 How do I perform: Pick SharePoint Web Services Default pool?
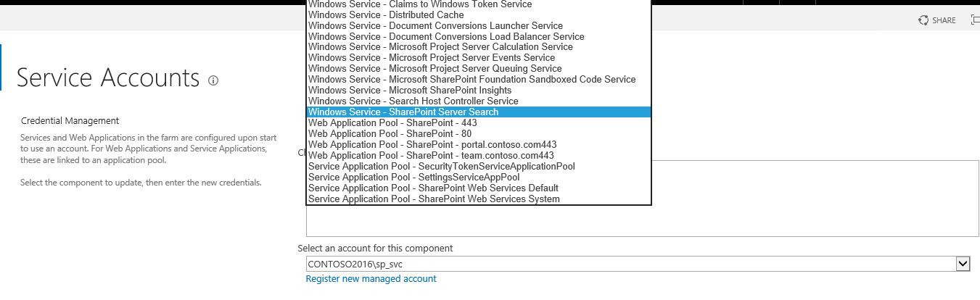tap(478, 188)
